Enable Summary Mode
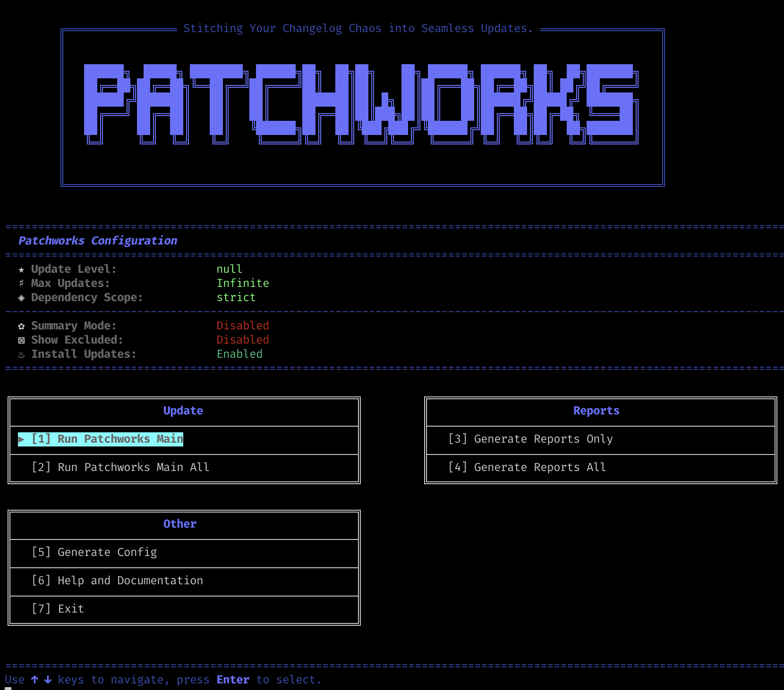The image size is (784, 690). pyautogui.click(x=243, y=326)
